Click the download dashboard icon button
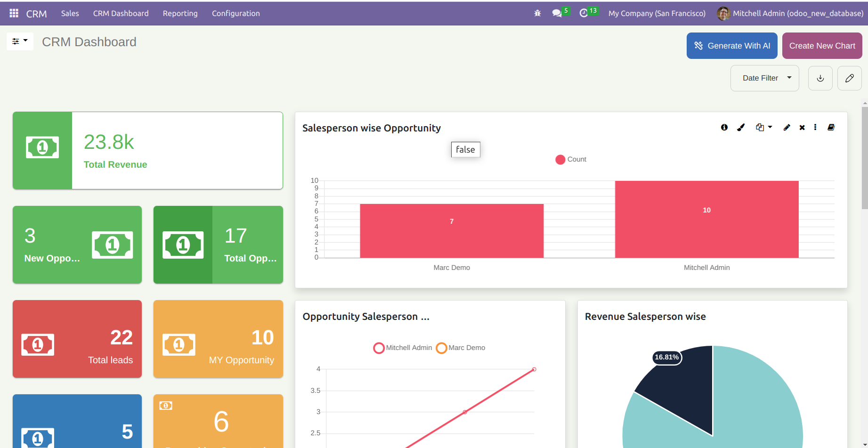 pyautogui.click(x=820, y=78)
